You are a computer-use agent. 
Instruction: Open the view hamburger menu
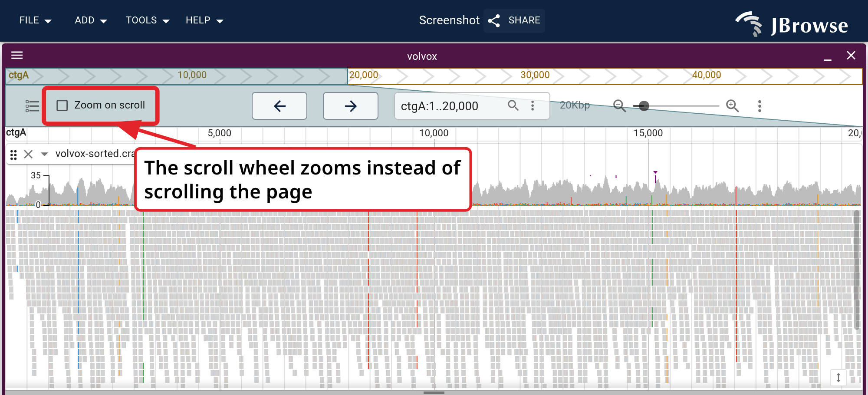tap(17, 55)
